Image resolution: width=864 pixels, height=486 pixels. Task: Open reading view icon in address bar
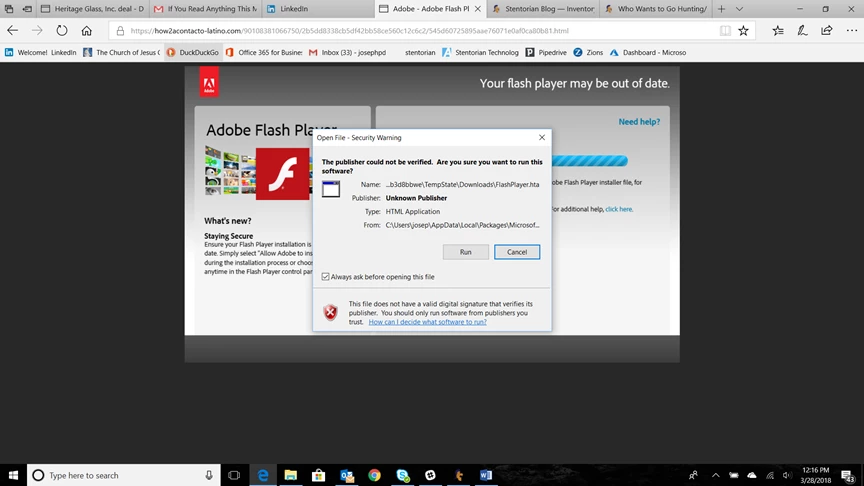point(725,31)
